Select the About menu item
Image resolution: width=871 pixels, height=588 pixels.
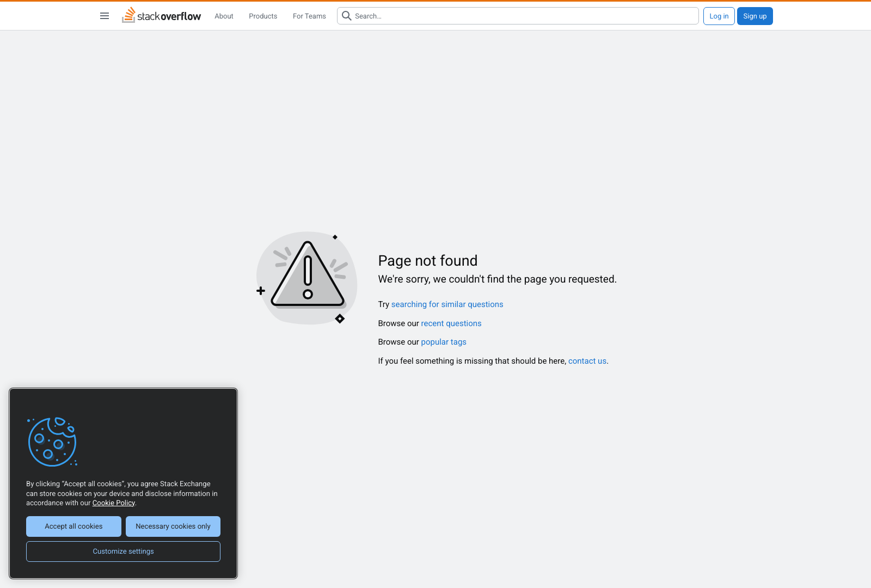click(x=224, y=16)
